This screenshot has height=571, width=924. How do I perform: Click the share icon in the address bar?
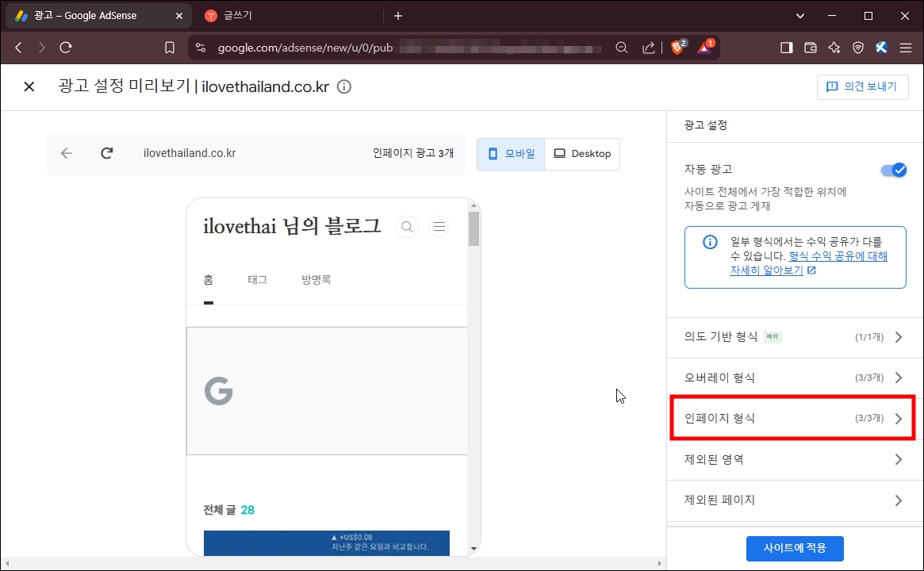[648, 47]
